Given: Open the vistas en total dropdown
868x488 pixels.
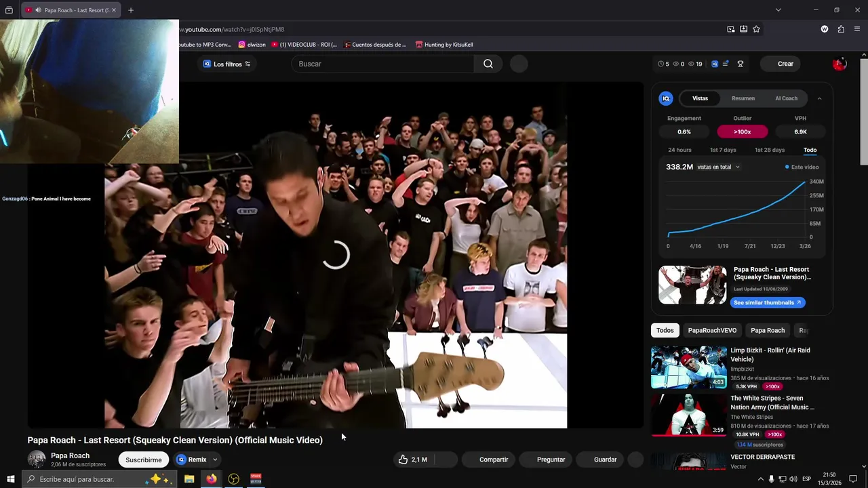Looking at the screenshot, I should coord(719,167).
